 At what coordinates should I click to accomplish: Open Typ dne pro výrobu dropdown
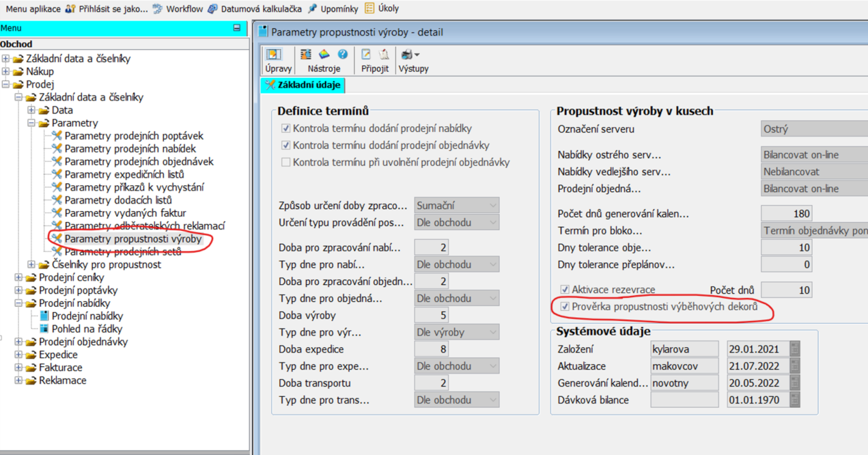coord(456,332)
